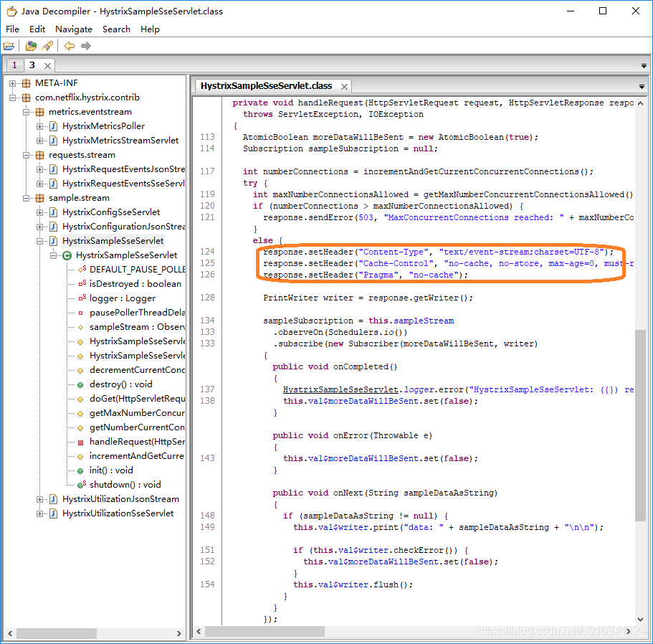
Task: Click the editor scroll left arrow
Action: (x=199, y=632)
